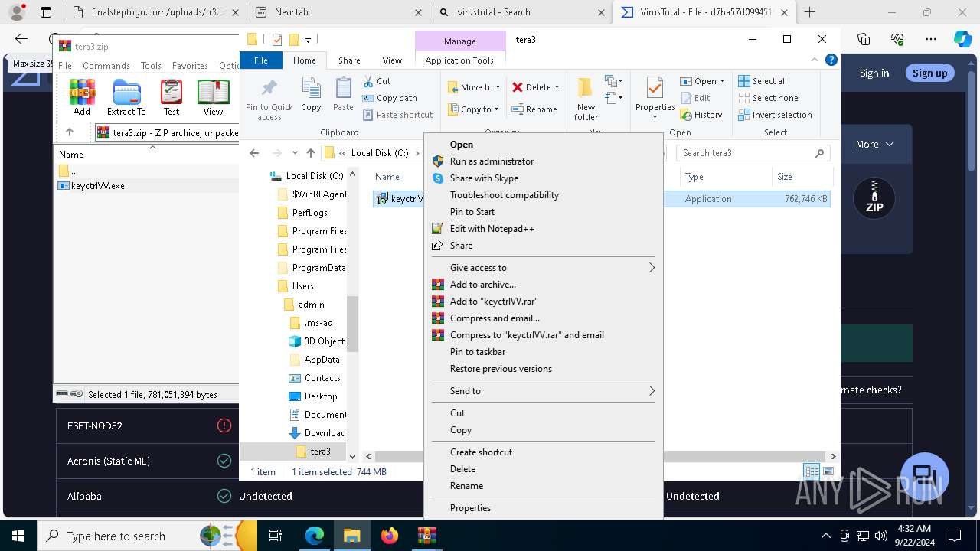Expand More dropdown on VirusTotal page
Image resolution: width=980 pixels, height=551 pixels.
tap(875, 144)
